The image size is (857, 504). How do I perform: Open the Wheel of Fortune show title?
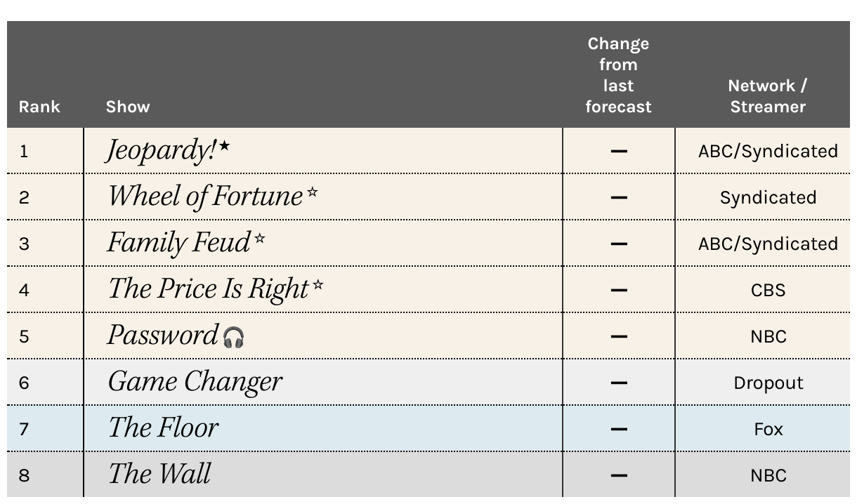[205, 196]
